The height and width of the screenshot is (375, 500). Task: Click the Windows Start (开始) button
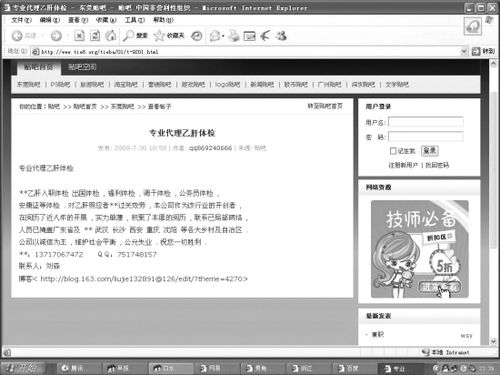[x=24, y=368]
